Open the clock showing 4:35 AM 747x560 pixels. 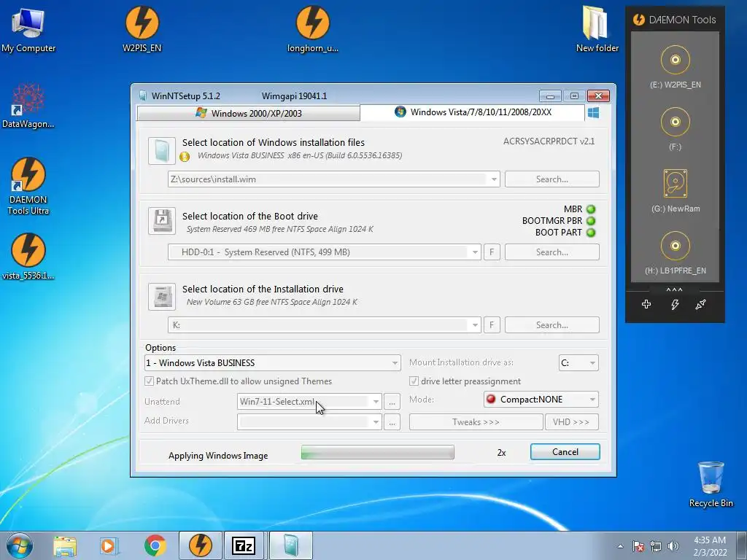point(710,546)
